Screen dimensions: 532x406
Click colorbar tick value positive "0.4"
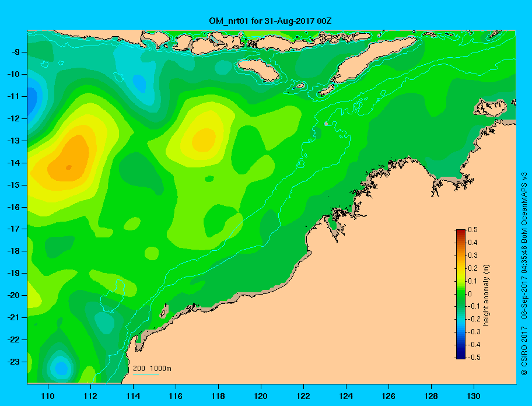pyautogui.click(x=473, y=243)
